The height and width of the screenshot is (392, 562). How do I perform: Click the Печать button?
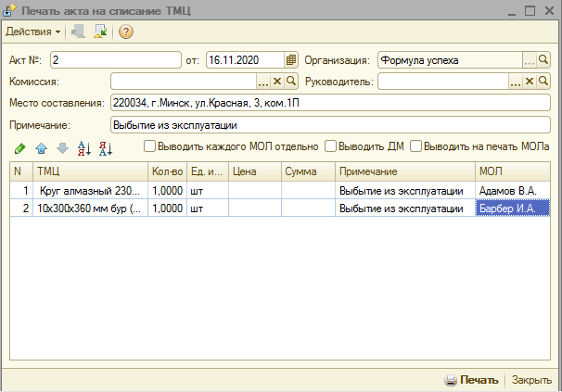(471, 380)
